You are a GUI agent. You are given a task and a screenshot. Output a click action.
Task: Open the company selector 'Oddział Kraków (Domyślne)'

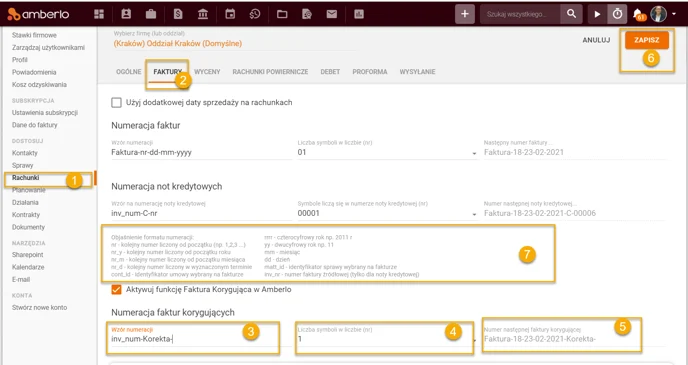click(178, 43)
